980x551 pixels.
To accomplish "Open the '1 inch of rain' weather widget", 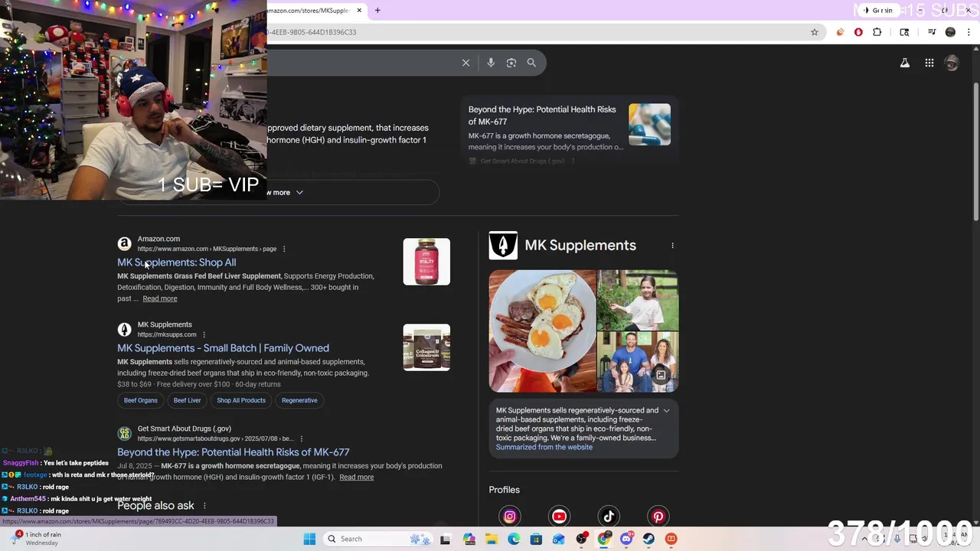I will tap(37, 539).
